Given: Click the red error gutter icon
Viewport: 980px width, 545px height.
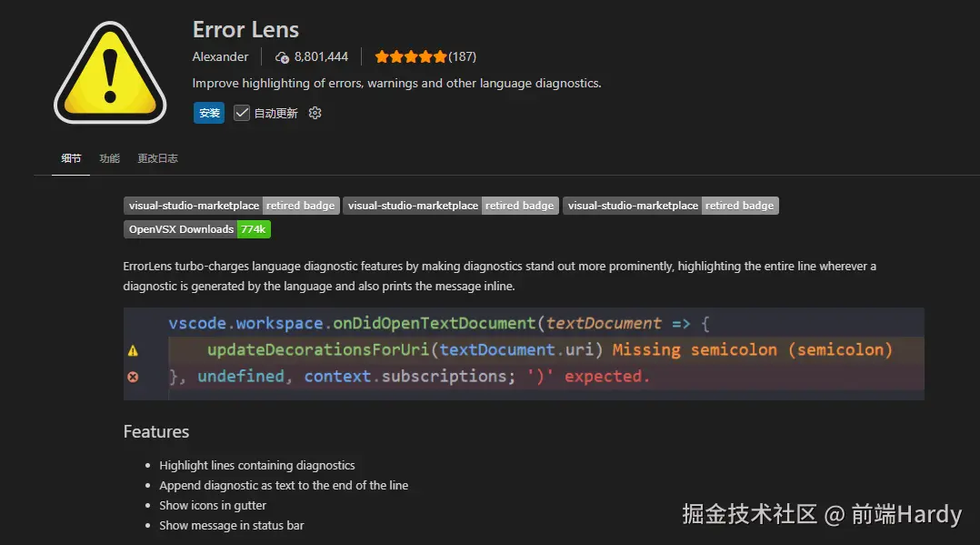Looking at the screenshot, I should 133,377.
